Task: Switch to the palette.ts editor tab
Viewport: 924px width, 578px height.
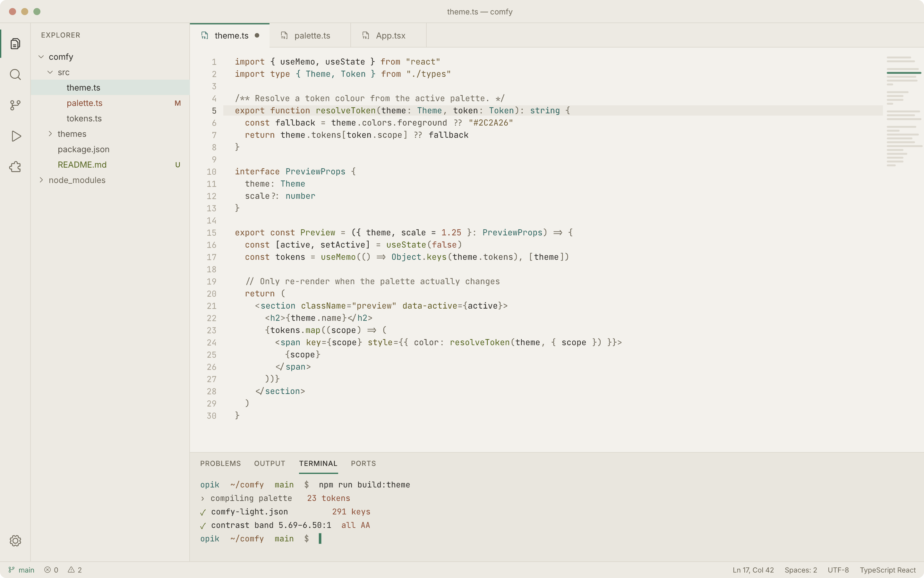Action: (310, 36)
